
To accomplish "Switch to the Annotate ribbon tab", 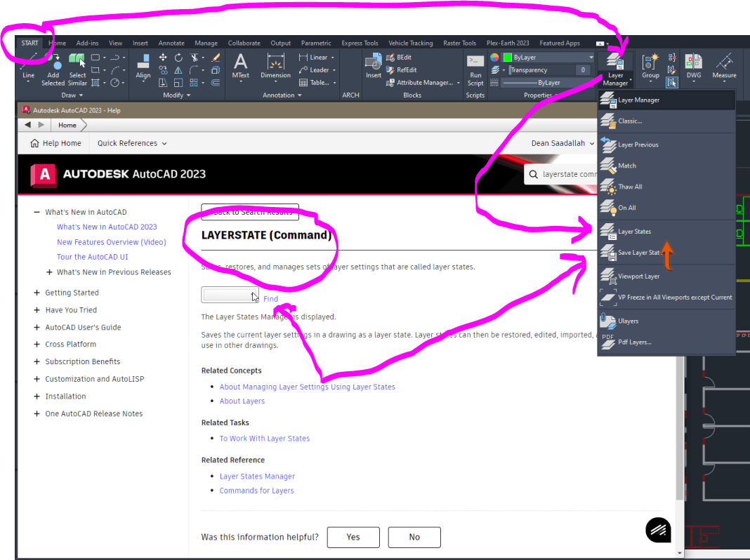I will coord(171,43).
